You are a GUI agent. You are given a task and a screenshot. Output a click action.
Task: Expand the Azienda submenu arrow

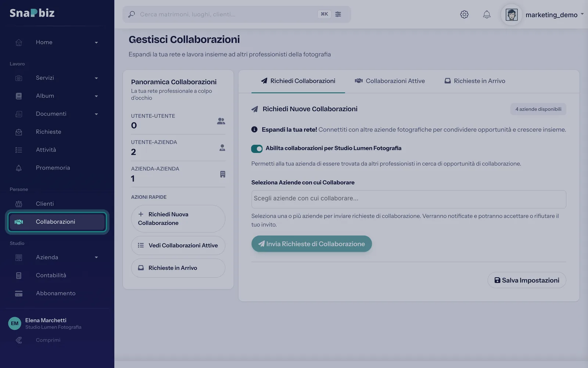96,257
